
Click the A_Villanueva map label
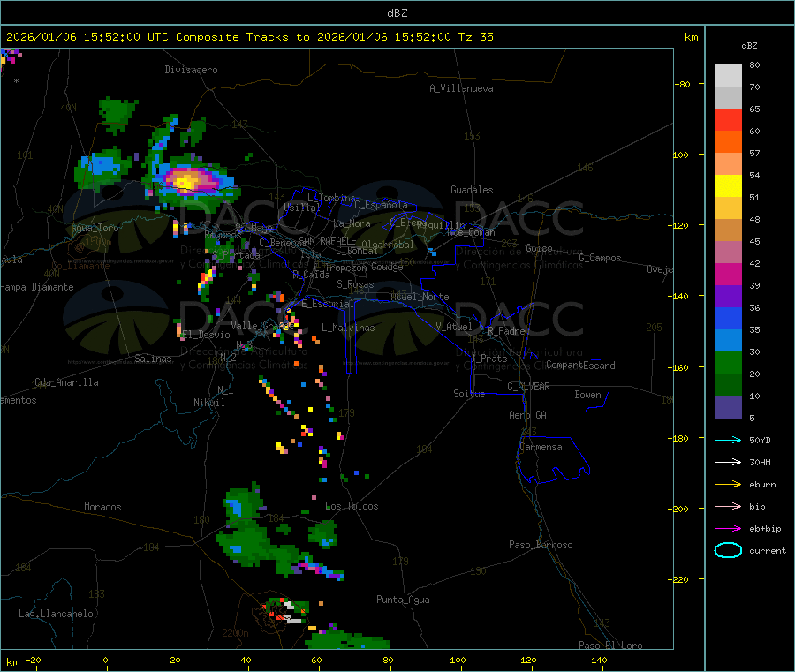461,88
